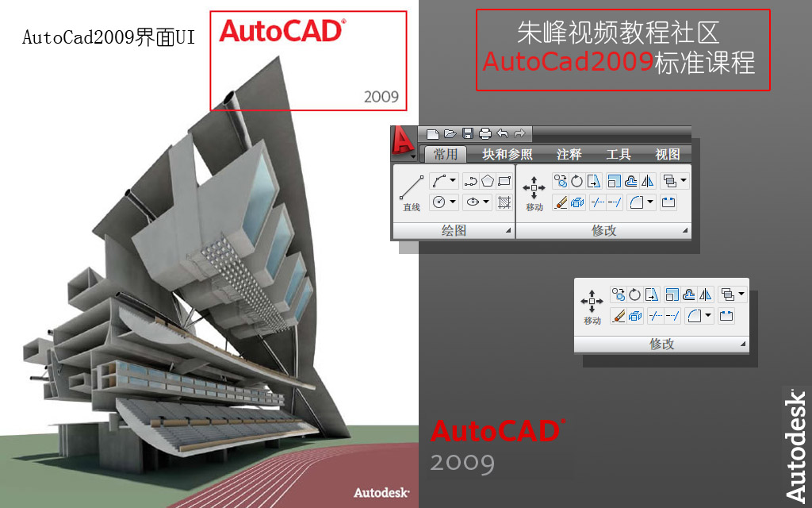Select the 移动 Move tool in the ribbon
The width and height of the screenshot is (812, 508).
pyautogui.click(x=534, y=194)
